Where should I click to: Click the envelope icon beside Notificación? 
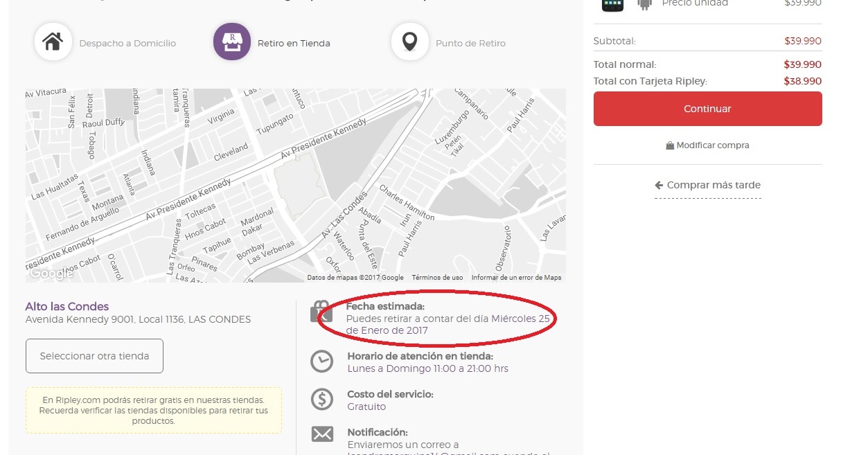[321, 434]
